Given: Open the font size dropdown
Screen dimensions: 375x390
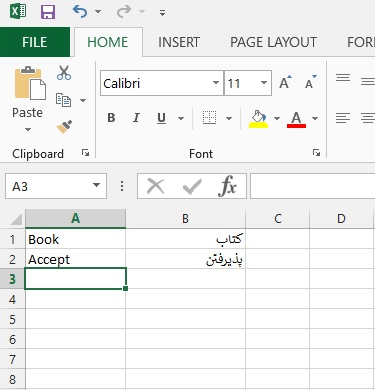Looking at the screenshot, I should coord(264,83).
